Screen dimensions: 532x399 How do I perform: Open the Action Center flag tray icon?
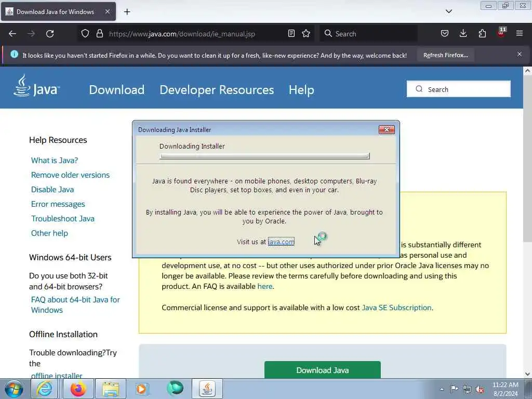tap(454, 389)
